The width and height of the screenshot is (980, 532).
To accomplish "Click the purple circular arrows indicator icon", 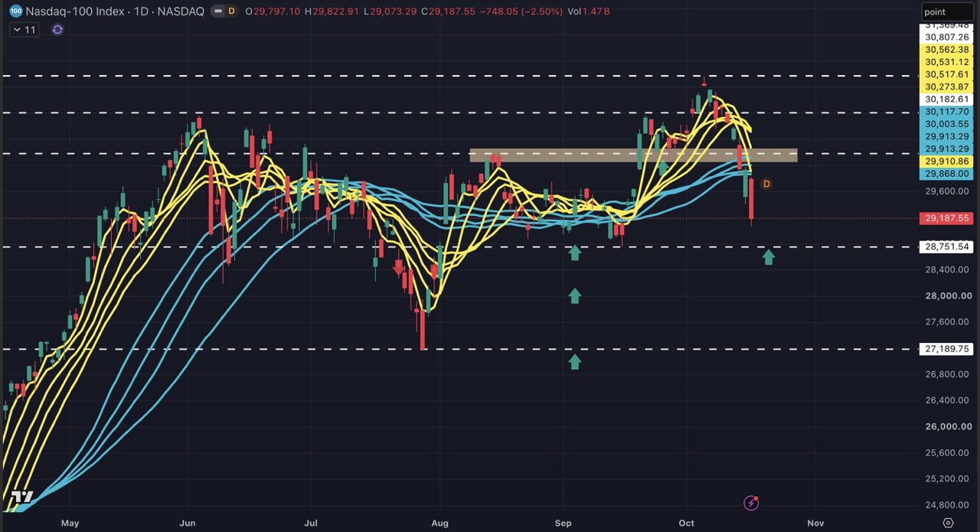I will (57, 30).
